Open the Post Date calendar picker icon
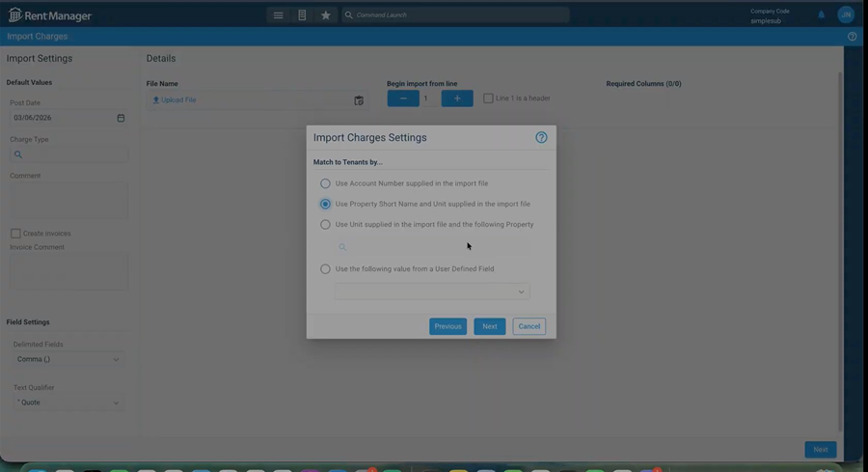 point(121,118)
